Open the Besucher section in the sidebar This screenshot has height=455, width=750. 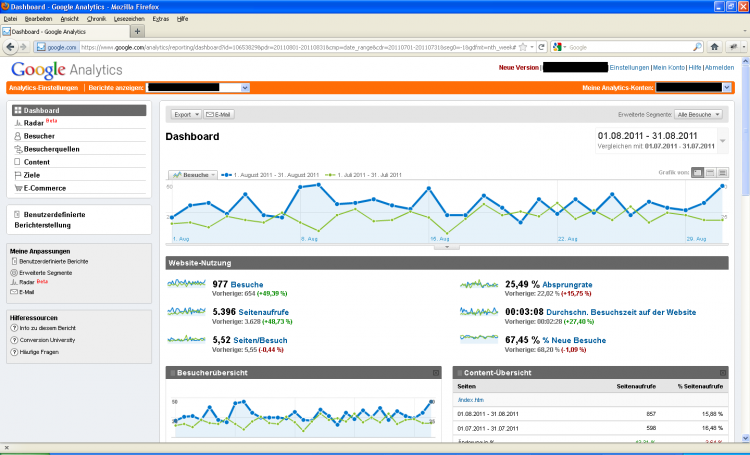click(40, 136)
